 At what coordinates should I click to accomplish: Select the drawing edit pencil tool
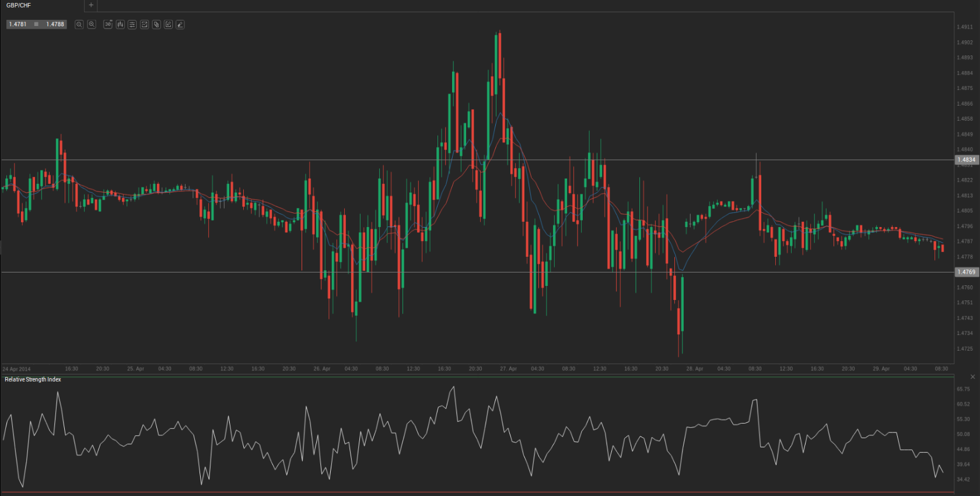(x=168, y=25)
